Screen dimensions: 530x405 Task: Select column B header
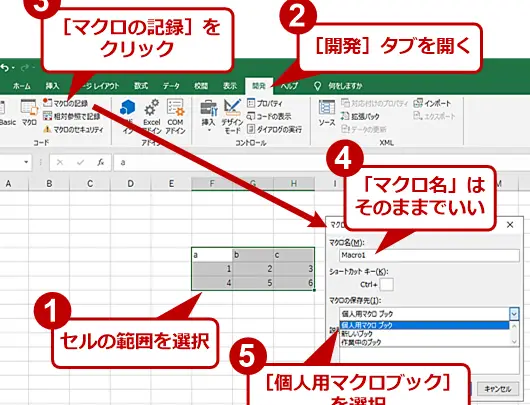pos(49,184)
